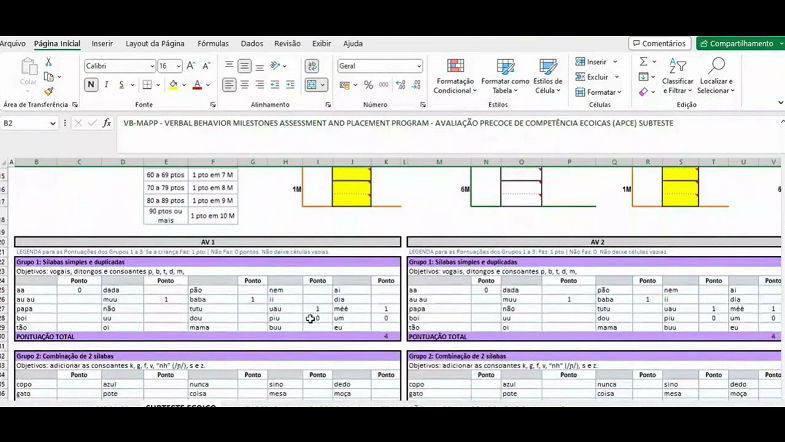Click the Insert Function fx icon

click(x=107, y=123)
